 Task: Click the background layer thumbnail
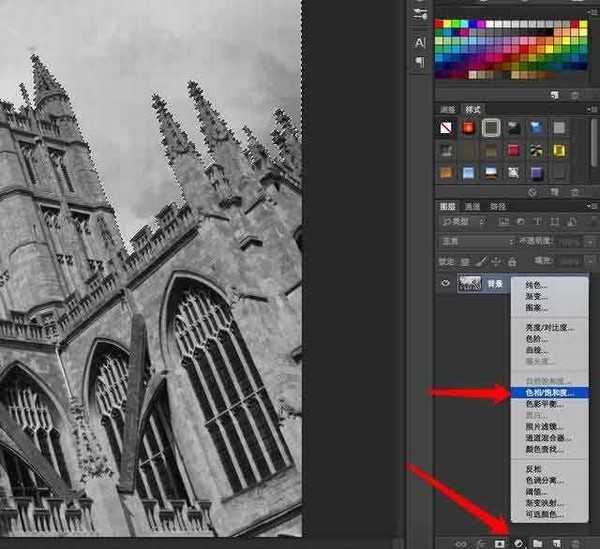click(x=469, y=284)
